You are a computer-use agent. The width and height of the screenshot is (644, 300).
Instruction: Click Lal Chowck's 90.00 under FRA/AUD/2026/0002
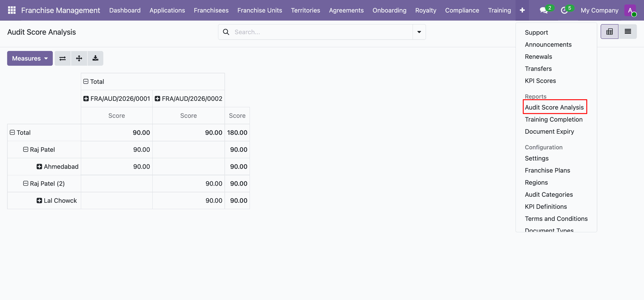coord(189,200)
